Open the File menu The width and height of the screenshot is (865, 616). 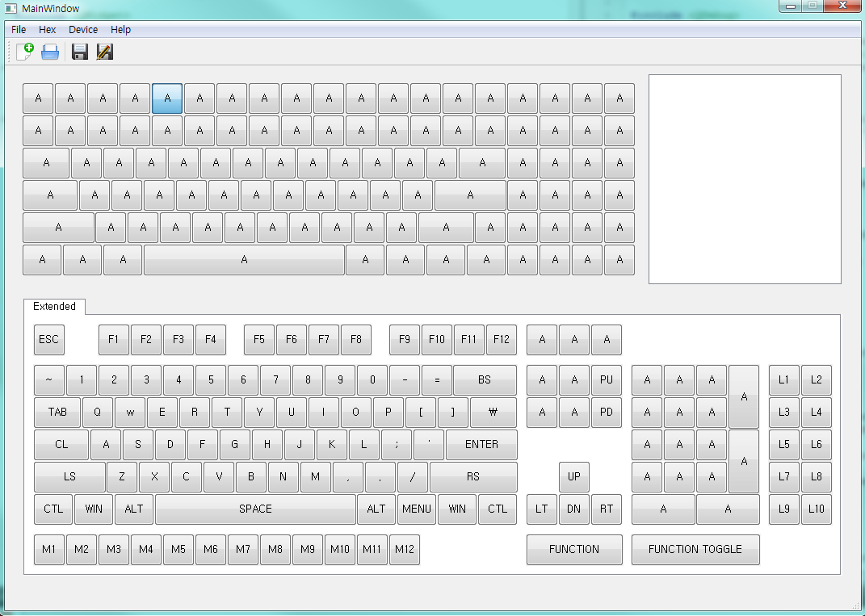tap(19, 30)
